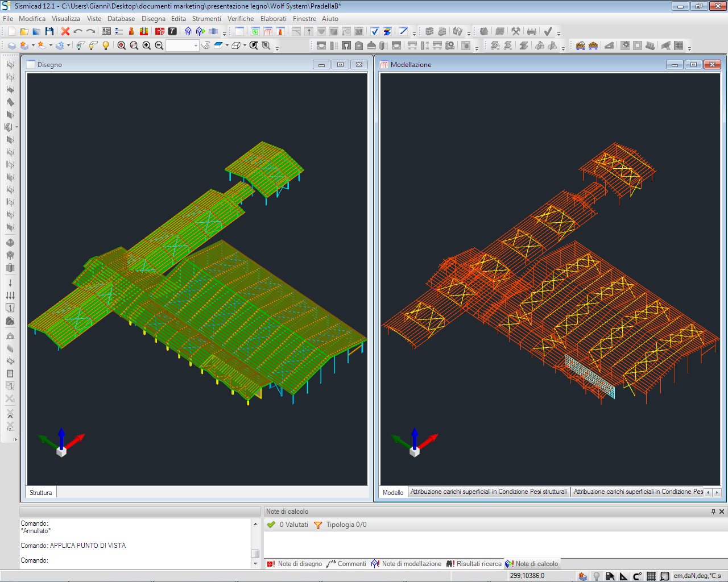
Task: Open the Finestre menu
Action: click(304, 19)
